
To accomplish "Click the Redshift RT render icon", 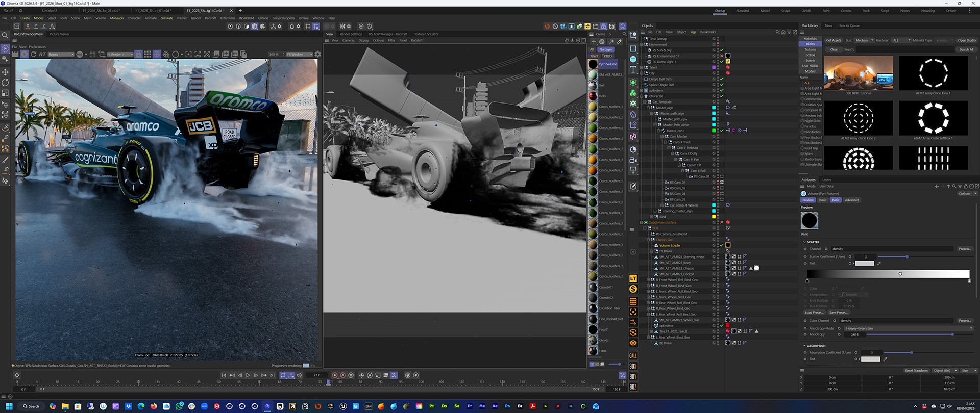I will (x=42, y=54).
